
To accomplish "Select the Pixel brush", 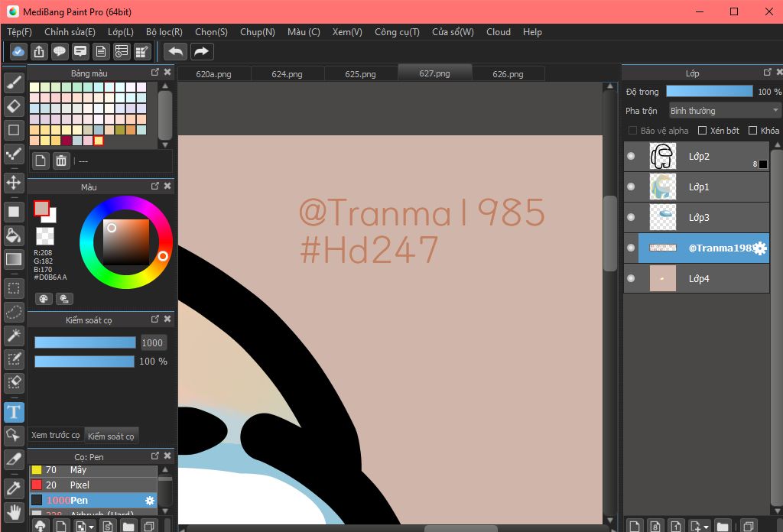I will (x=94, y=485).
